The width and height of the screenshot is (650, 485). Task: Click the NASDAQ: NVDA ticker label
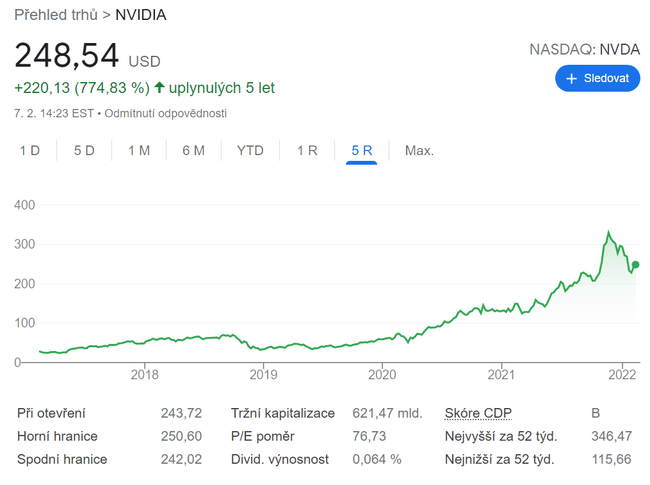coord(584,48)
